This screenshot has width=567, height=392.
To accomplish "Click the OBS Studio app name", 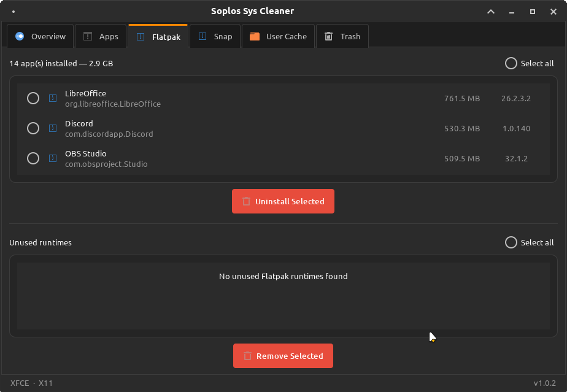I will [x=86, y=153].
